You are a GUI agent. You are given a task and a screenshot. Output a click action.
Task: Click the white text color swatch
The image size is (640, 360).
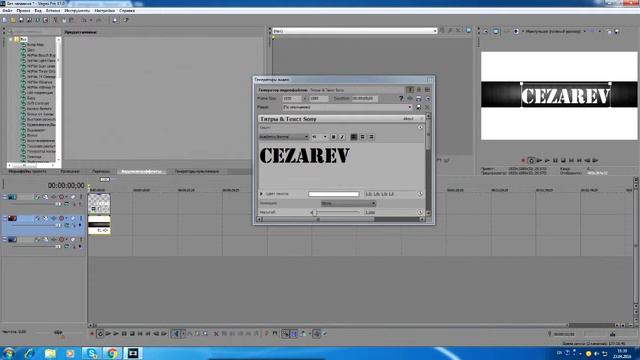click(334, 194)
